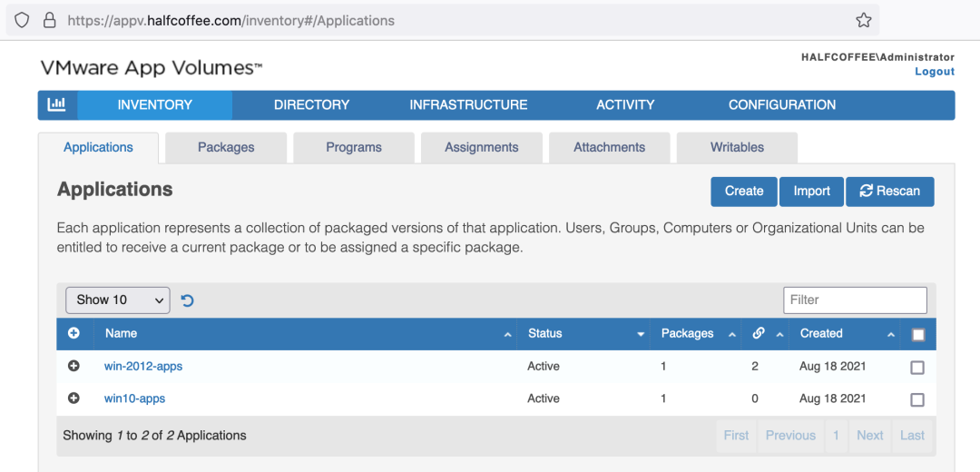Click the expand-all plus header icon
The height and width of the screenshot is (472, 980).
[x=73, y=333]
